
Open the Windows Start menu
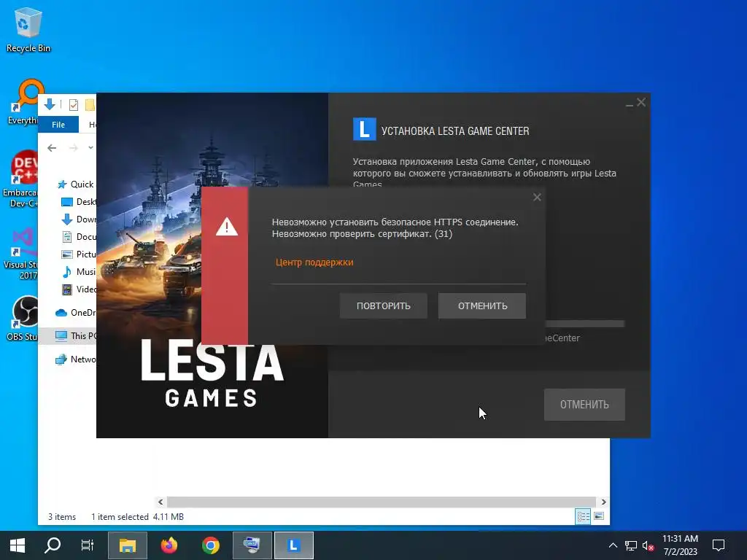18,545
